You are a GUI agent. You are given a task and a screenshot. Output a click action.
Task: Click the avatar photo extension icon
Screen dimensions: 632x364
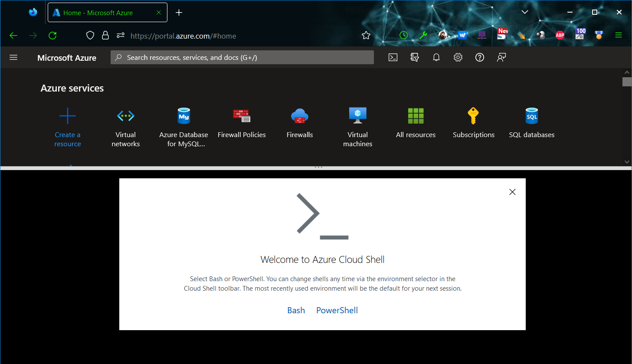[443, 36]
